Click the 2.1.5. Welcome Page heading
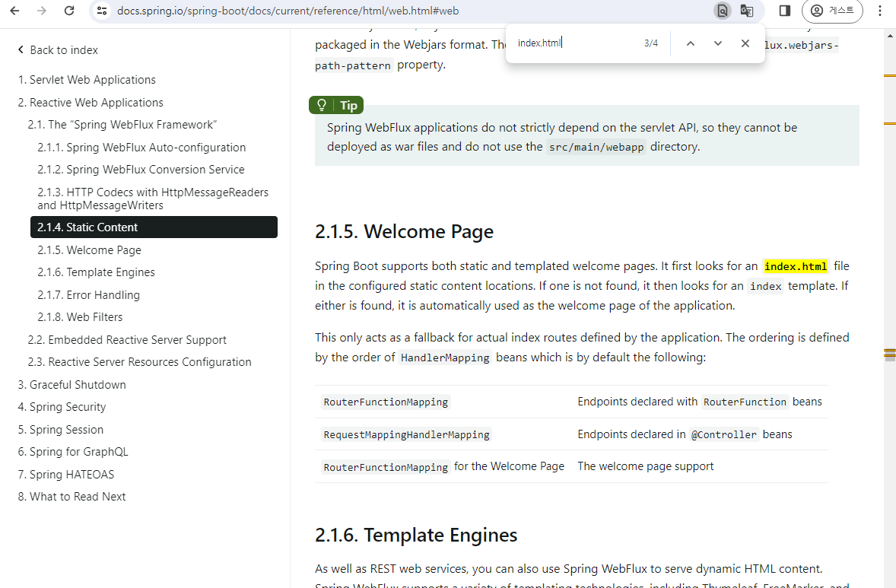The image size is (896, 588). point(404,231)
